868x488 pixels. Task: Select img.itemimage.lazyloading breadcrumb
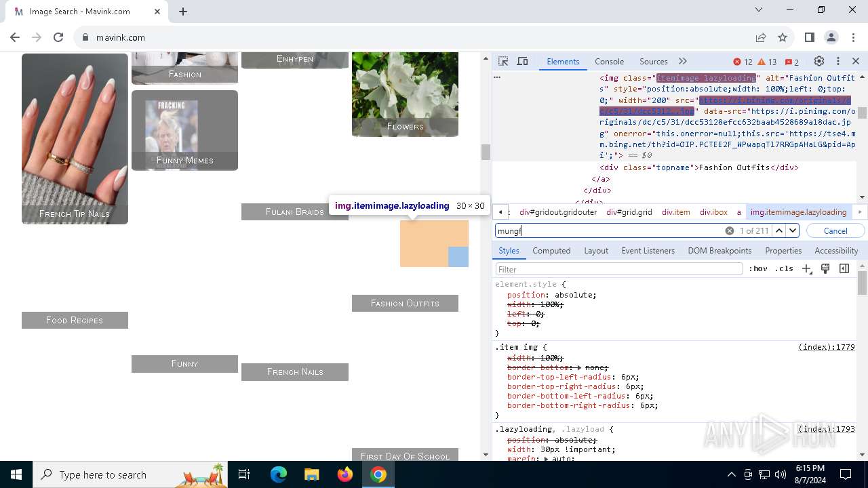(798, 212)
